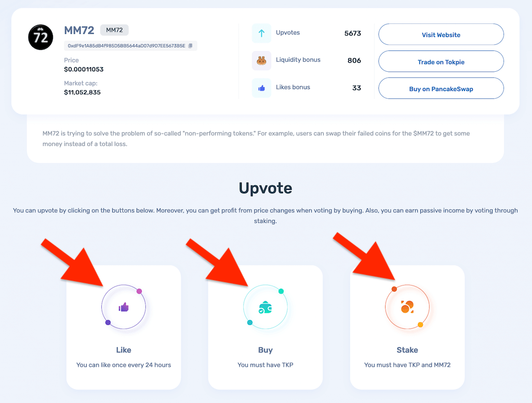Click the Likes bonus thumbs-up icon
This screenshot has width=532, height=403.
click(x=262, y=88)
